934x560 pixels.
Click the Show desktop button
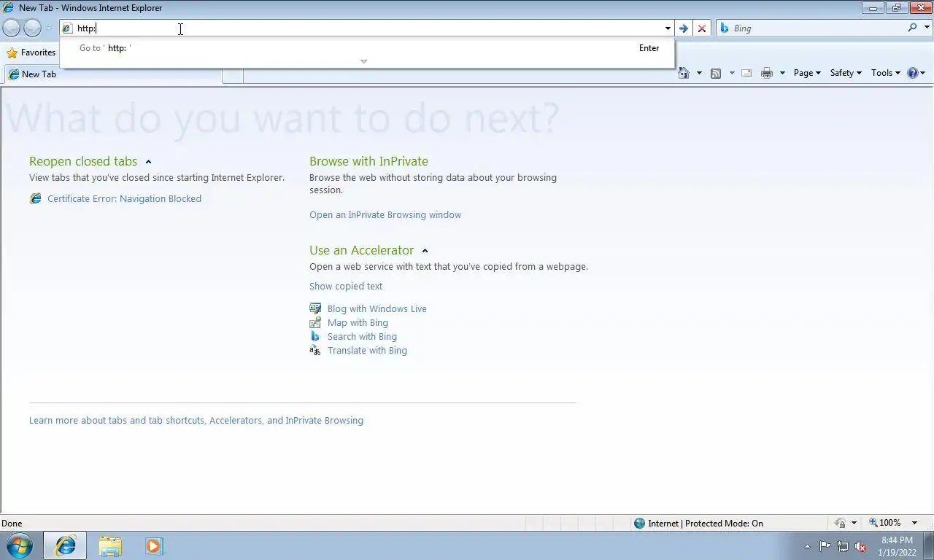click(x=928, y=545)
